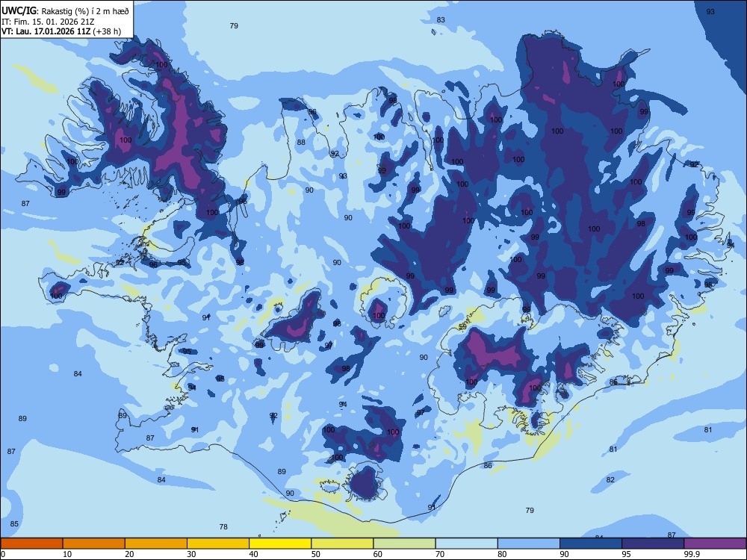This screenshot has height=560, width=747.
Task: Select the pale yellow 50–60 legend swatch
Action: tap(342, 544)
